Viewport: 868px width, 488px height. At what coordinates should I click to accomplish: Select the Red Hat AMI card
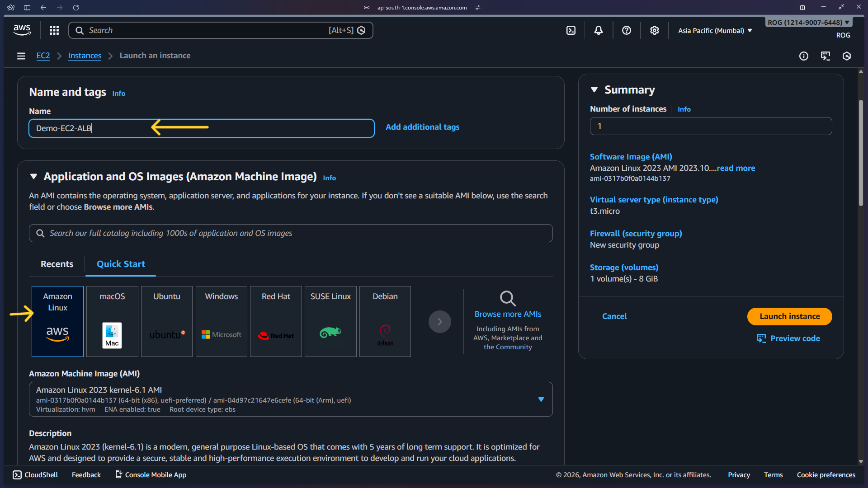click(x=275, y=321)
